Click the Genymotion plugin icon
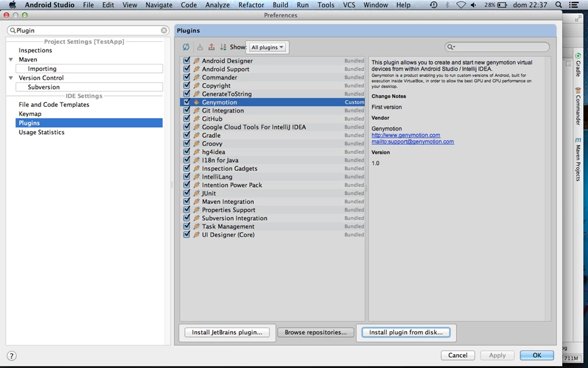This screenshot has height=368, width=588. 196,102
